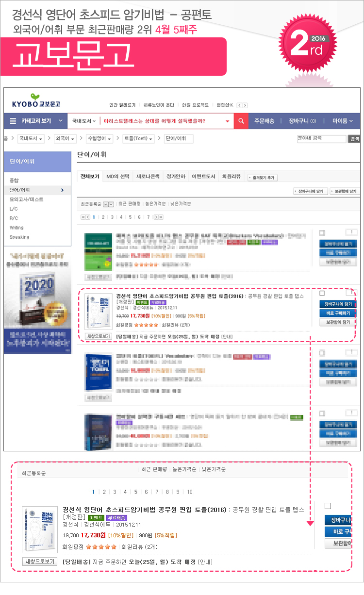Click next arrow beside 편집삽 in top bar

pyautogui.click(x=245, y=105)
